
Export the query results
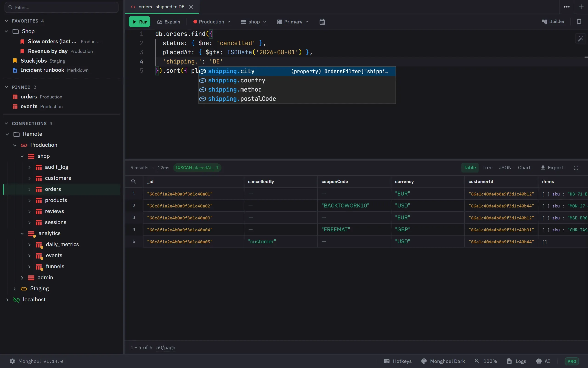tap(552, 168)
